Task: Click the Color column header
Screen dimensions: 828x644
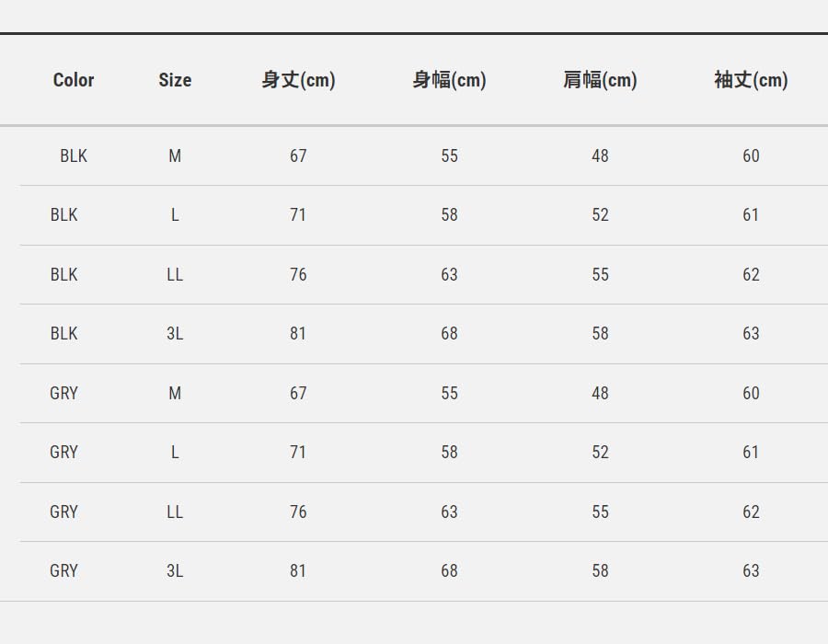Action: [74, 80]
